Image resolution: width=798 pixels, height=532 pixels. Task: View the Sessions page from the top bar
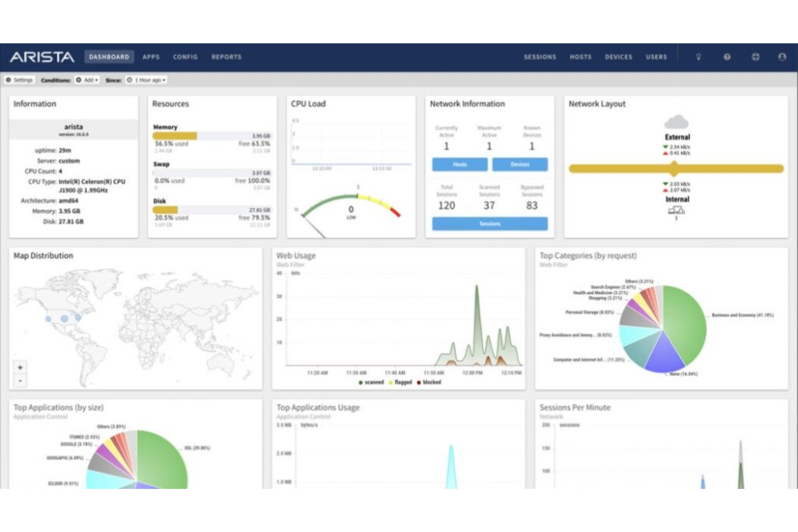tap(540, 57)
